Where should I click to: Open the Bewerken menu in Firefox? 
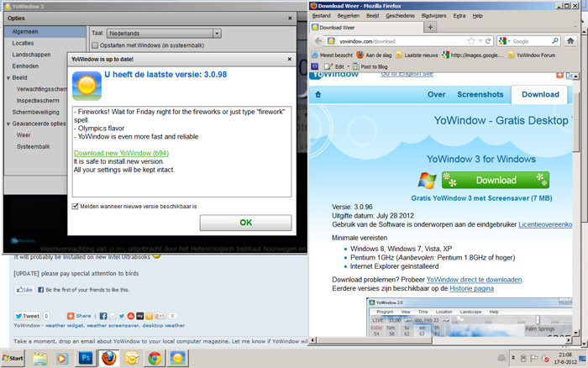349,16
